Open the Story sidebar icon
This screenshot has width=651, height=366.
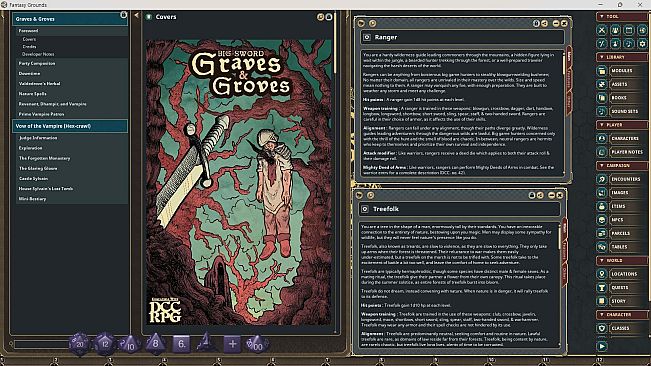click(602, 301)
